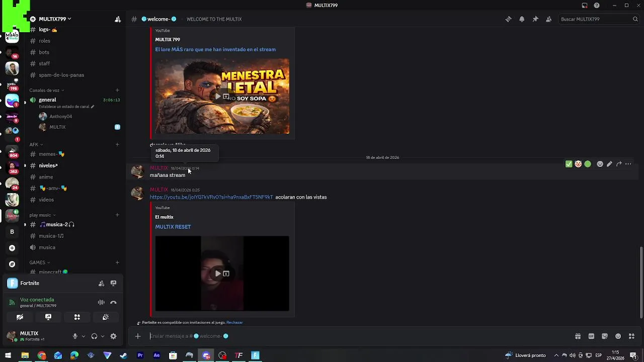
Task: Open the anime channel
Action: tap(74, 177)
